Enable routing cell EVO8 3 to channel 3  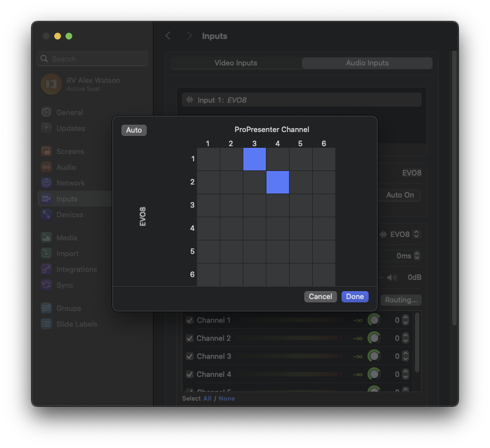[x=255, y=205]
